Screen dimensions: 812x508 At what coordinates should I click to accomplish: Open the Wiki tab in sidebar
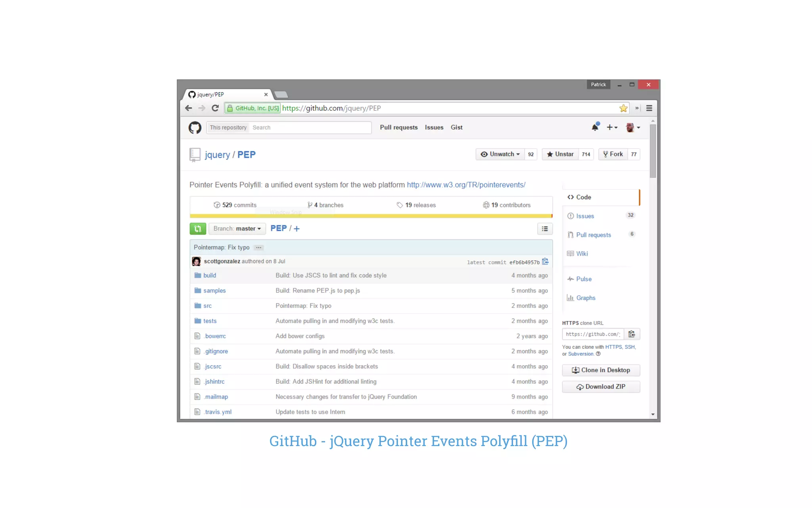coord(601,254)
